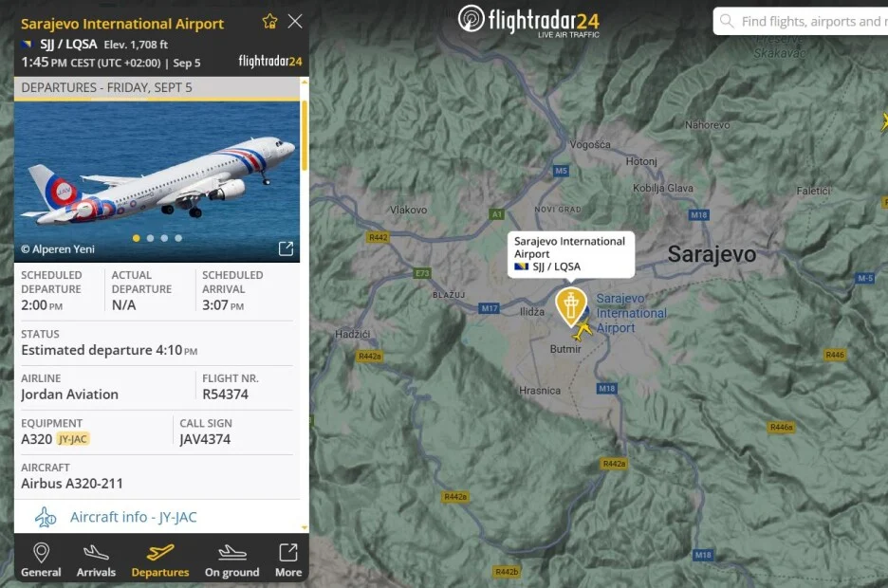Select the fourth photo carousel dot
888x588 pixels.
pyautogui.click(x=178, y=238)
